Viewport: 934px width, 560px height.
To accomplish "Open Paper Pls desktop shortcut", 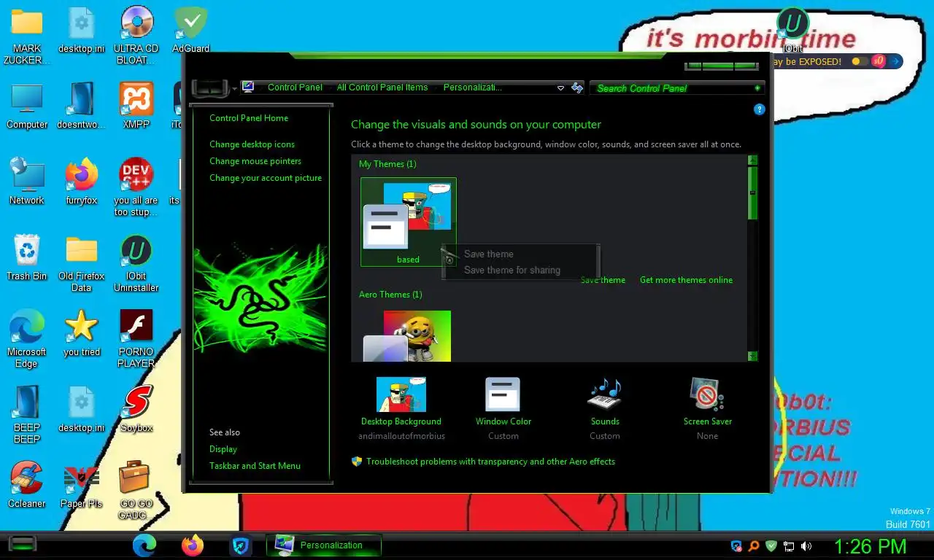I will pyautogui.click(x=81, y=485).
